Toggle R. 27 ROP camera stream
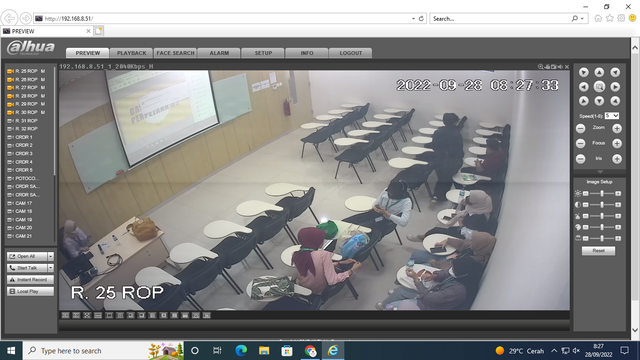Screen dimensions: 640x360 (26, 87)
